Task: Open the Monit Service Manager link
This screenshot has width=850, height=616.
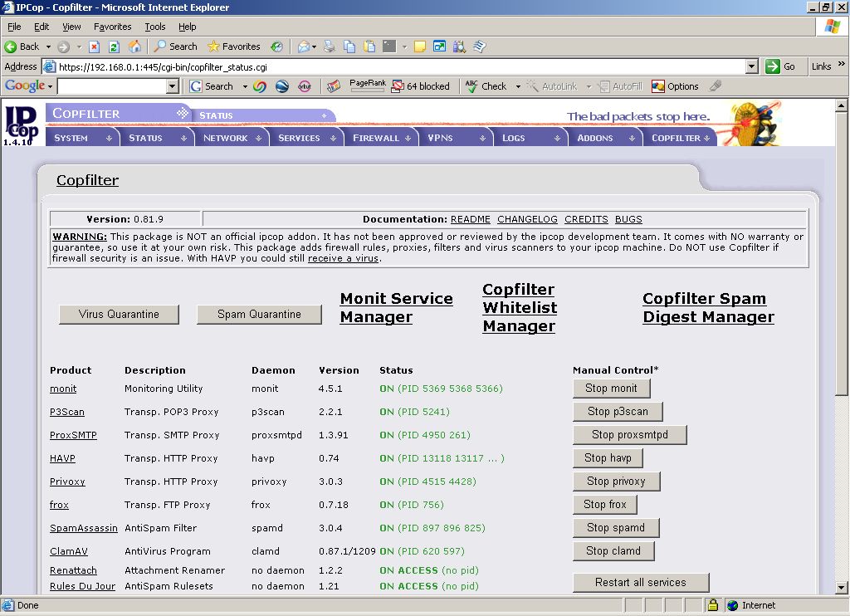Action: 396,307
